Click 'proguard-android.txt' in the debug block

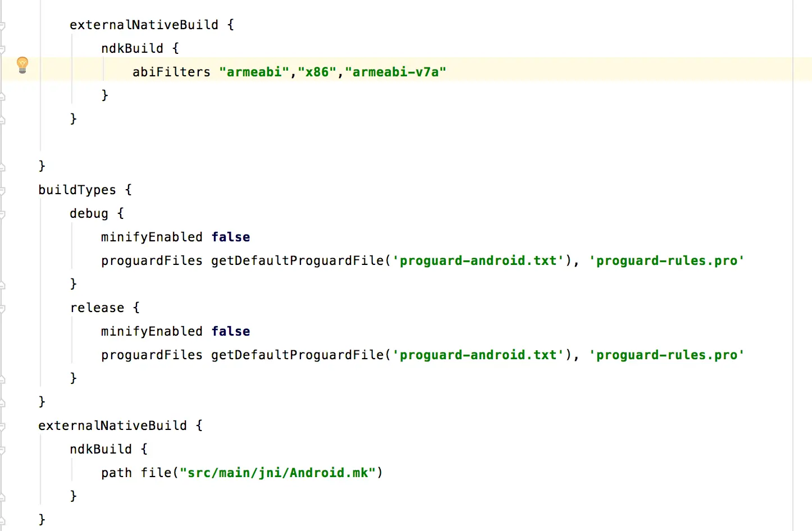(478, 260)
